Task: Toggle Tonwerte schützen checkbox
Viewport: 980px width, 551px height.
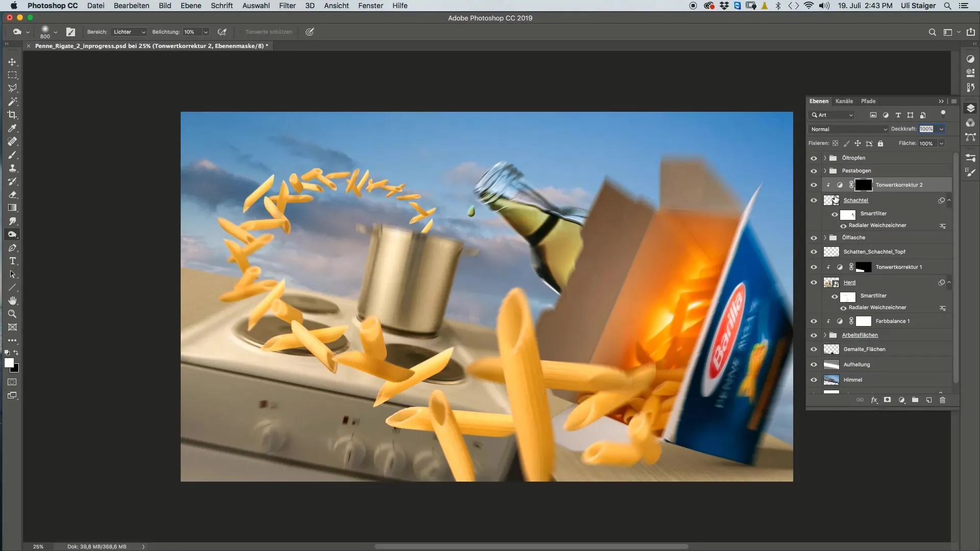Action: (x=241, y=32)
